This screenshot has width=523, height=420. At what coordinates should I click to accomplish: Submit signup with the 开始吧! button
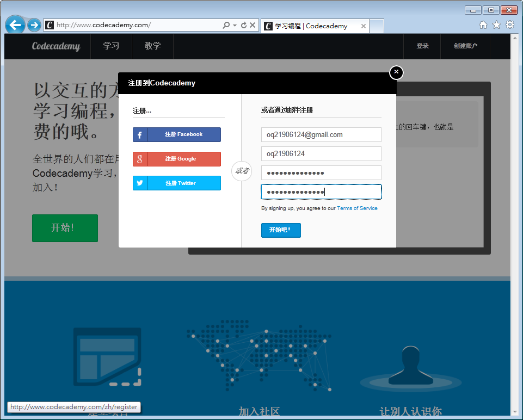(281, 230)
